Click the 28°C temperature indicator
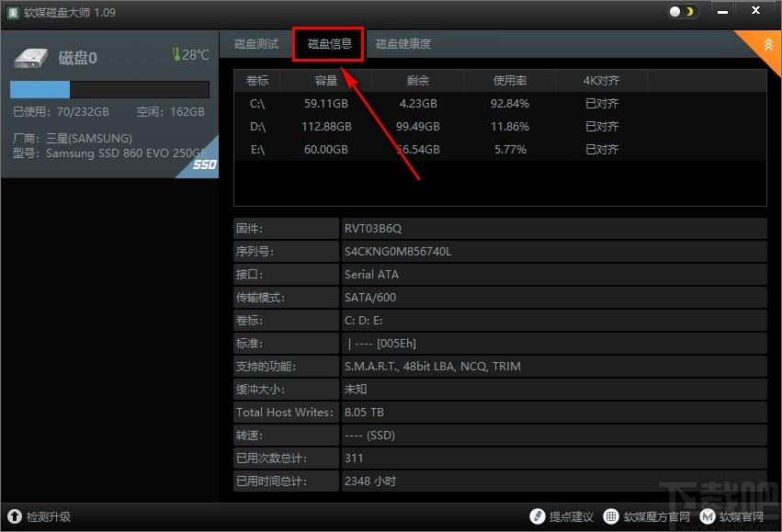This screenshot has width=782, height=532. pos(190,54)
